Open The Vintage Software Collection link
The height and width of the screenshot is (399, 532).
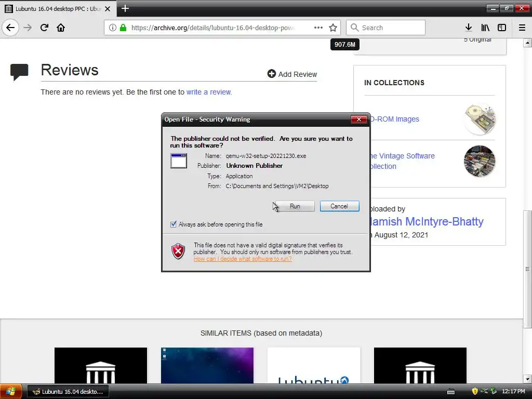coord(403,161)
